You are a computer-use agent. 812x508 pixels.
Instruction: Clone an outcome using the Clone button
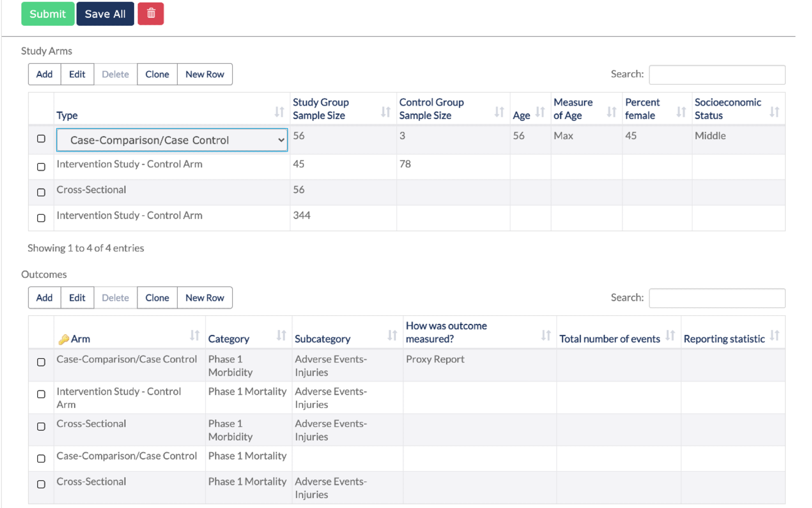click(x=157, y=298)
